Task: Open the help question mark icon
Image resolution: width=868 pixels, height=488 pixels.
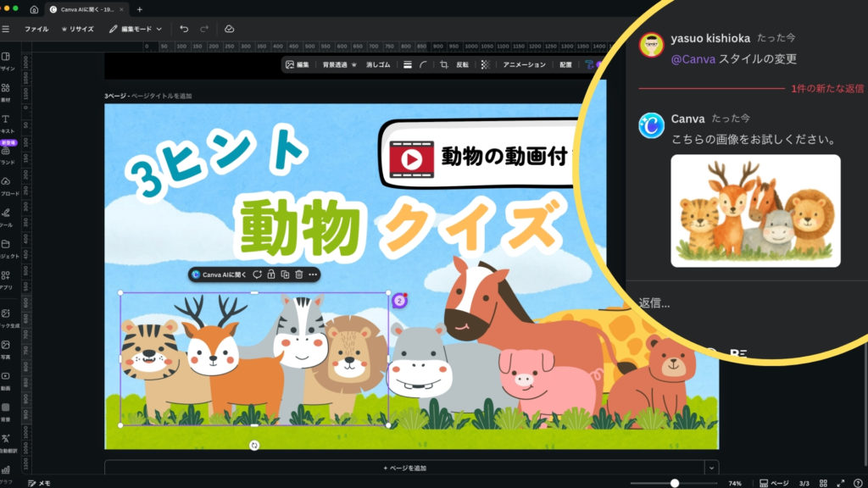Action: 858,483
